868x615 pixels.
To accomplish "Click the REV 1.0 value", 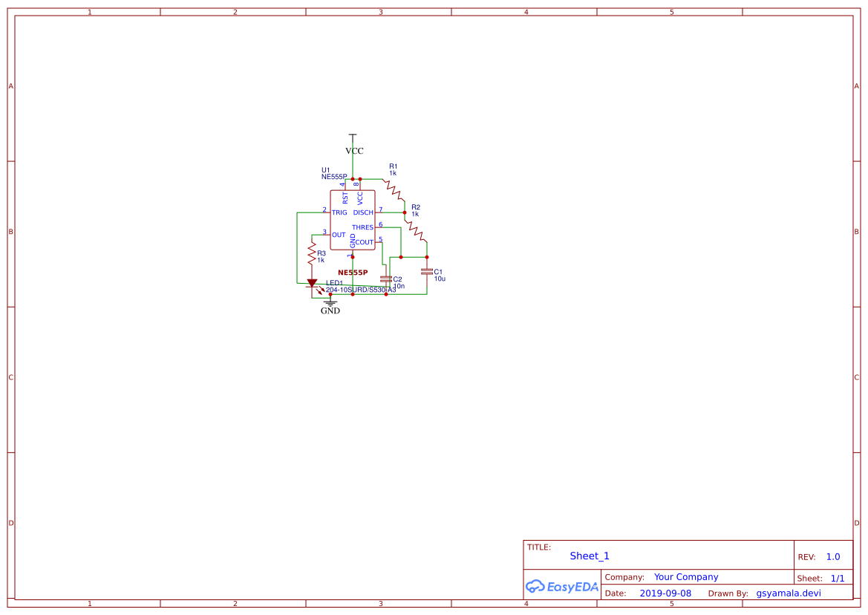I will point(833,556).
